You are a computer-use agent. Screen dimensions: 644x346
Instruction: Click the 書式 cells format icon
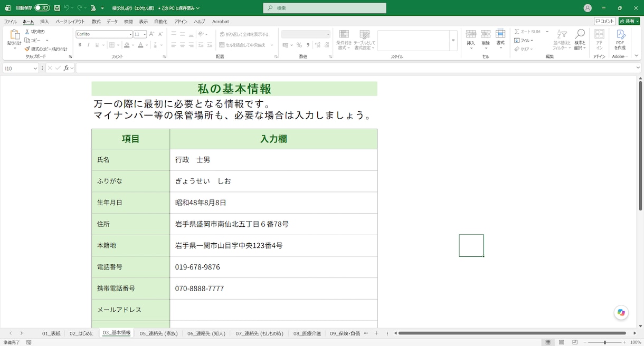(500, 34)
